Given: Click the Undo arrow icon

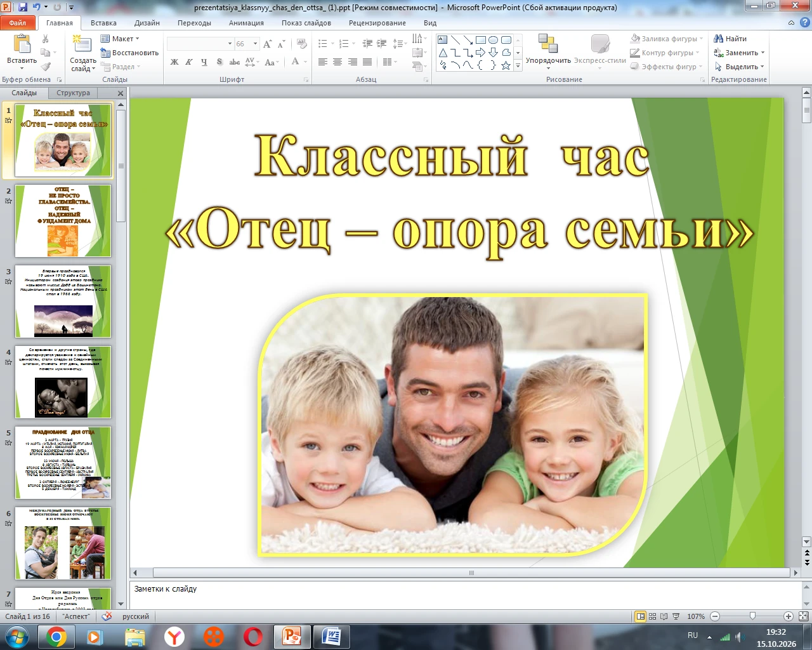Looking at the screenshot, I should [x=37, y=8].
